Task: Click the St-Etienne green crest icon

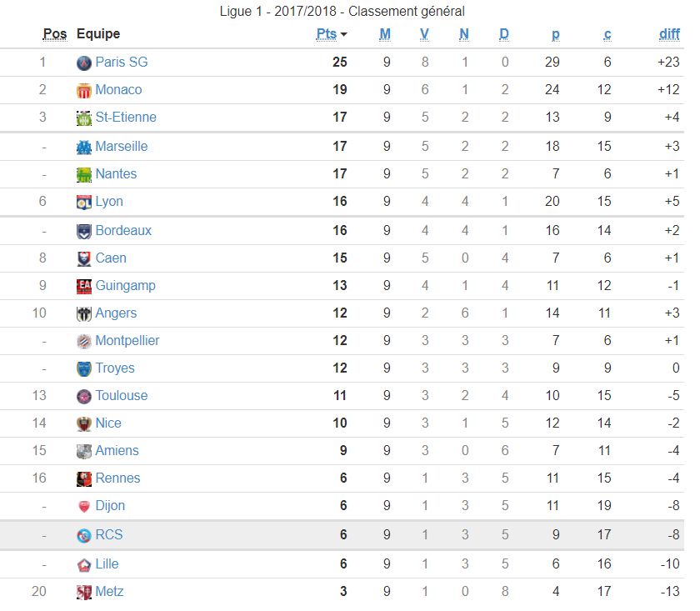Action: (x=83, y=118)
